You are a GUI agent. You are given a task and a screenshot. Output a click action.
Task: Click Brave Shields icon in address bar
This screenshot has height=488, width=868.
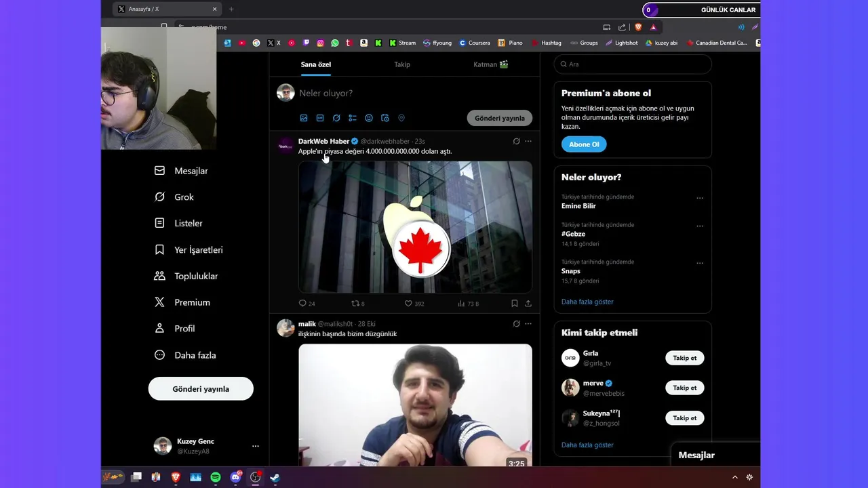pos(638,27)
